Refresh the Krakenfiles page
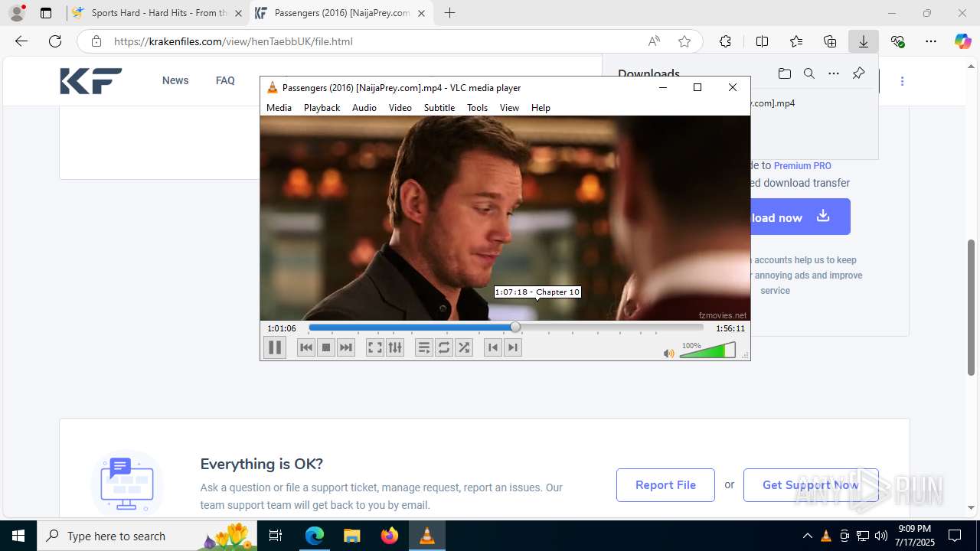The height and width of the screenshot is (551, 980). tap(55, 41)
